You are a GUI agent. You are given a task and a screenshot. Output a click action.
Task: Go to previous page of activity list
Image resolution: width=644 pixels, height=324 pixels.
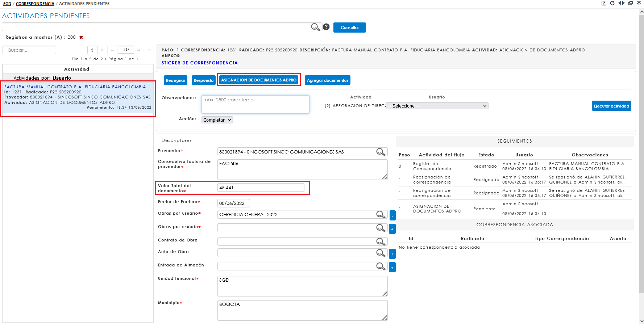(x=113, y=50)
